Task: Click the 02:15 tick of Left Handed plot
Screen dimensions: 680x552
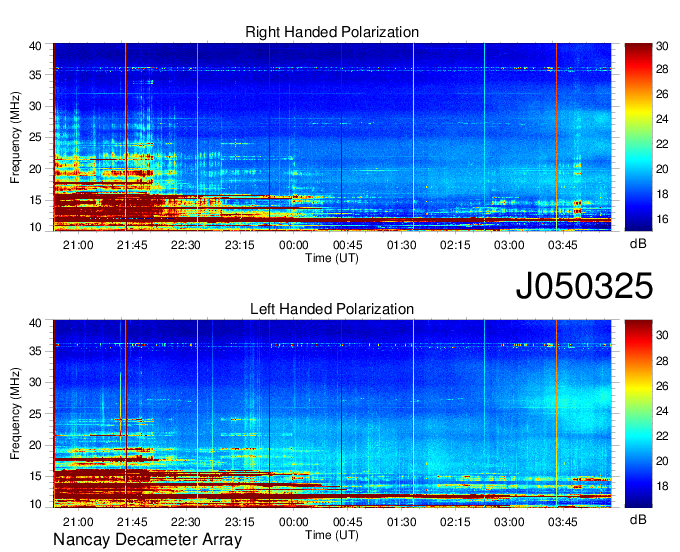Action: coord(455,522)
